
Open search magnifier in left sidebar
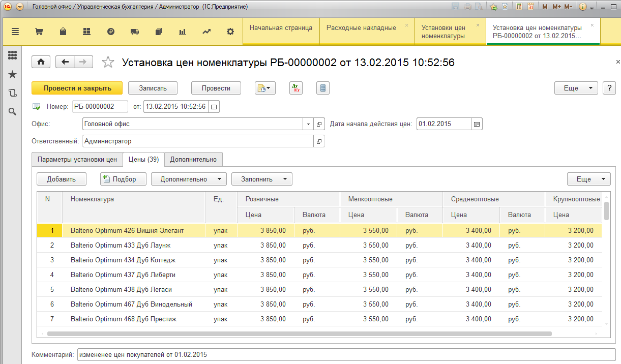coord(13,111)
